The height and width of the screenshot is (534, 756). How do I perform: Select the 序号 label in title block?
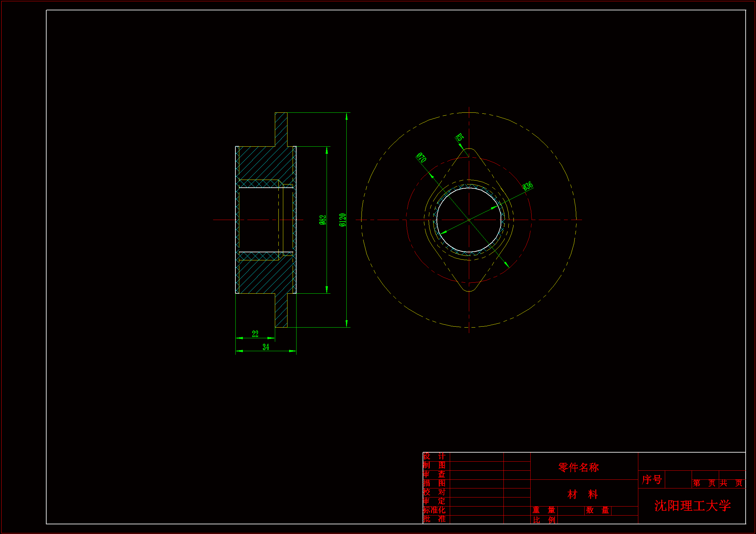click(652, 479)
